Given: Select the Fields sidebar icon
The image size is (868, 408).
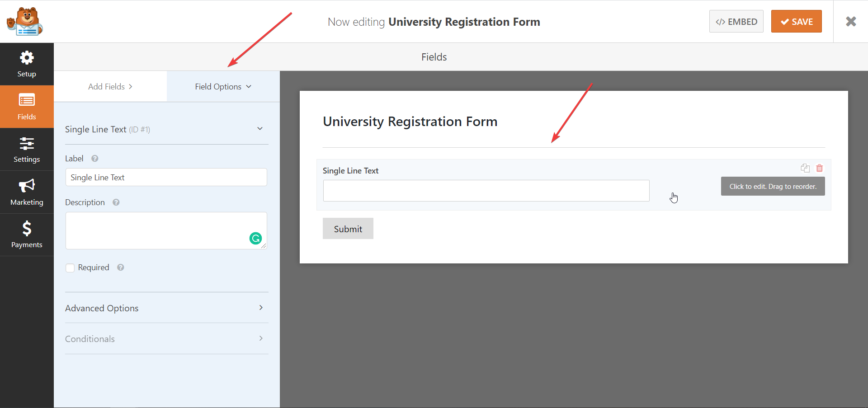Looking at the screenshot, I should click(x=27, y=107).
